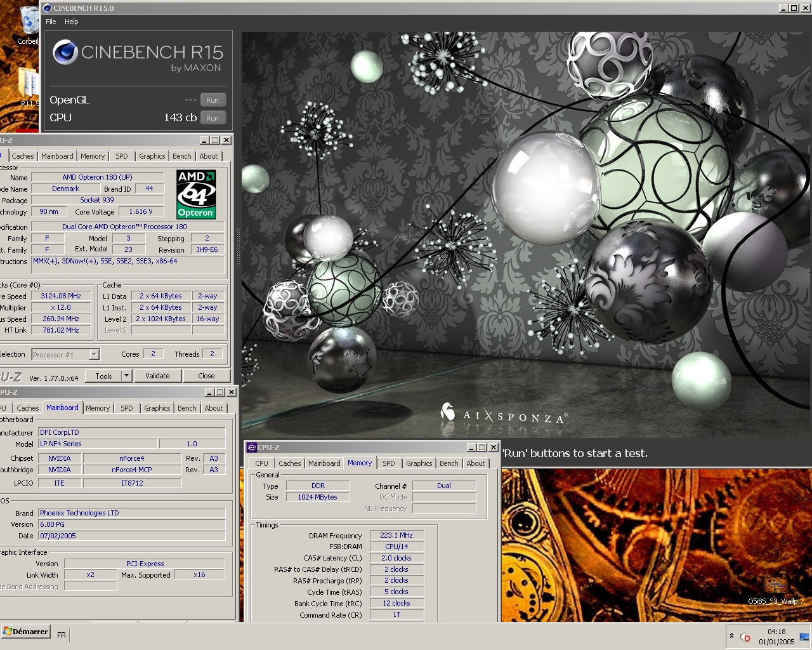Viewport: 812px width, 650px height.
Task: Run the OpenGL benchmark
Action: [x=213, y=100]
